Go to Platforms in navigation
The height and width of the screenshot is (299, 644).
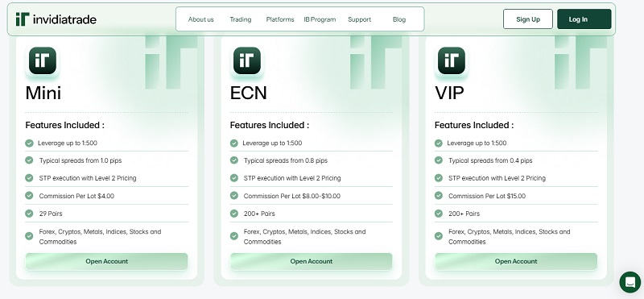[x=280, y=19]
